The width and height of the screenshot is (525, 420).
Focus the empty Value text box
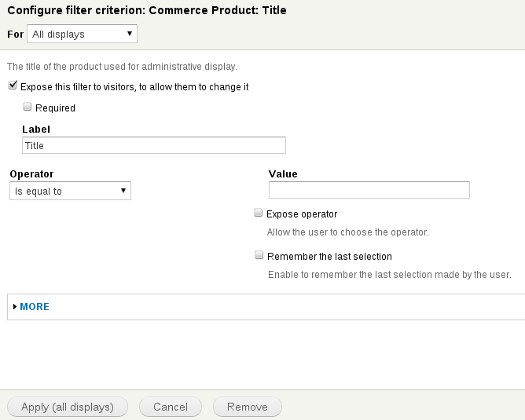tap(369, 190)
